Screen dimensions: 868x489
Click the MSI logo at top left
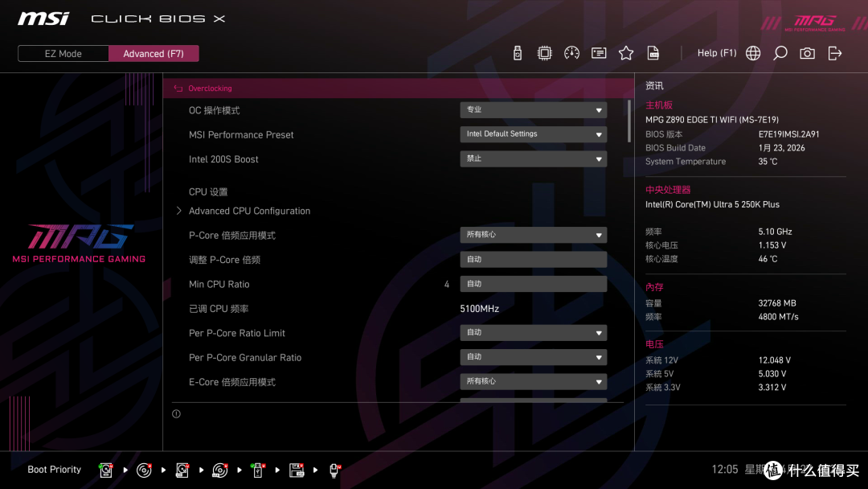[43, 18]
